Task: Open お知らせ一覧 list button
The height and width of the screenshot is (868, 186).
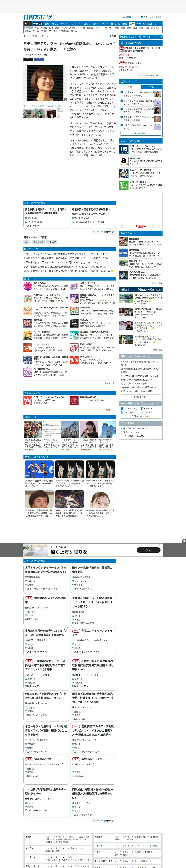Action: pyautogui.click(x=141, y=397)
